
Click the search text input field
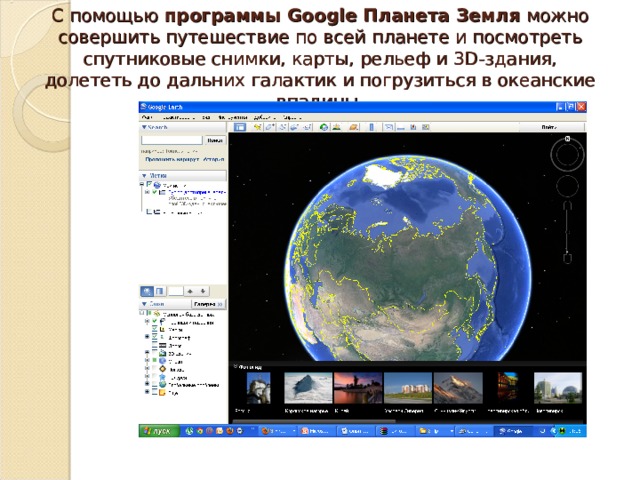(172, 140)
